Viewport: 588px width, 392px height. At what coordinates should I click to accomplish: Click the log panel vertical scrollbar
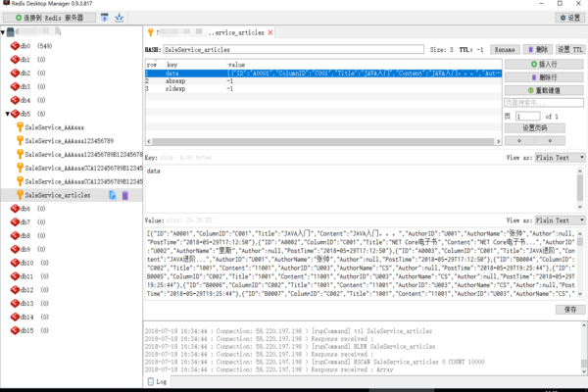click(584, 348)
